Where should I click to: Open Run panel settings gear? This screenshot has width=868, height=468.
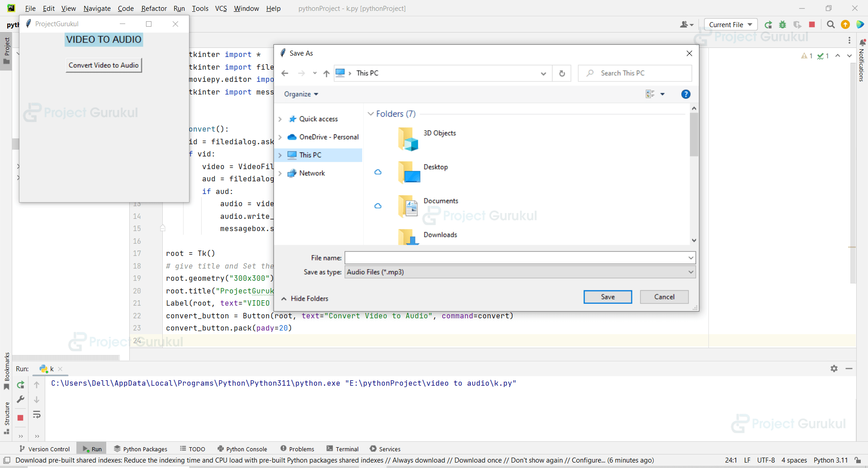(834, 369)
